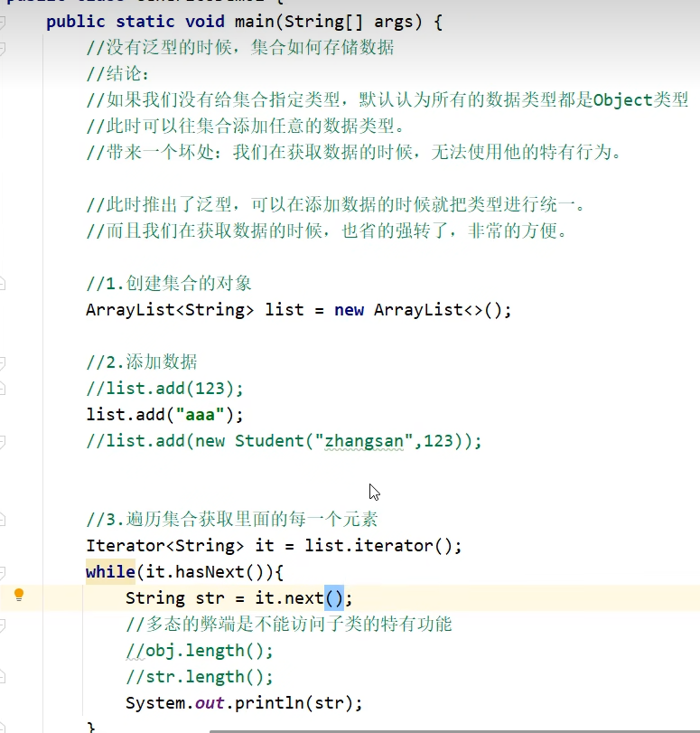This screenshot has width=700, height=733.
Task: Click the comment starting '//此时推出了泛型'
Action: [x=335, y=205]
